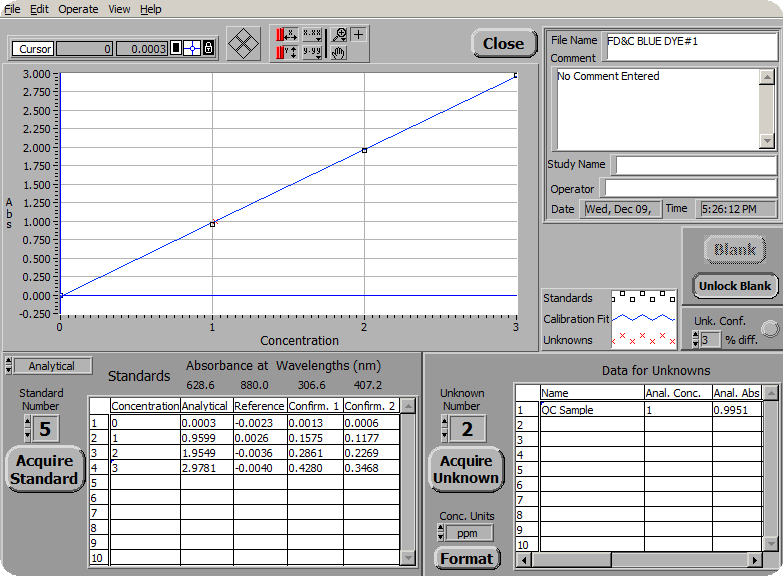Image resolution: width=783 pixels, height=576 pixels.
Task: Open the X-axis number format dropdown
Action: [313, 35]
